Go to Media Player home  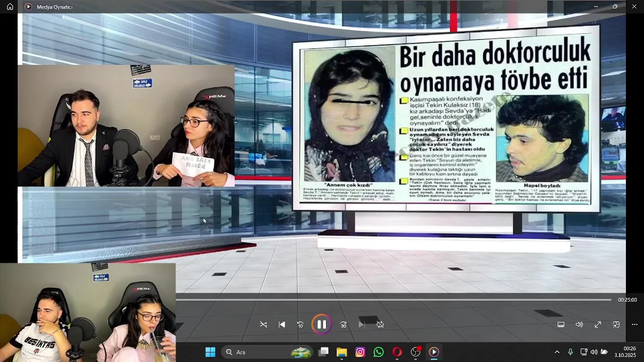10,7
